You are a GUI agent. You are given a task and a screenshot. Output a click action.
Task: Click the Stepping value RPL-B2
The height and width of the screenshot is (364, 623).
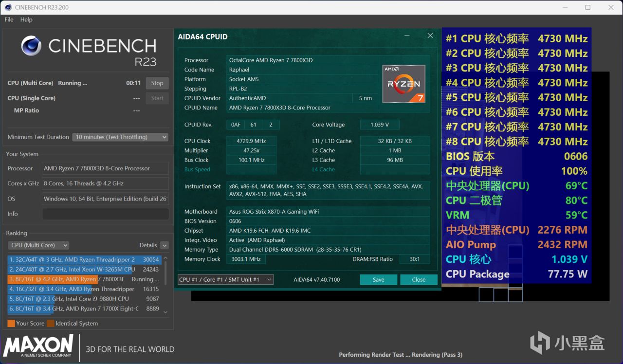[x=302, y=89]
